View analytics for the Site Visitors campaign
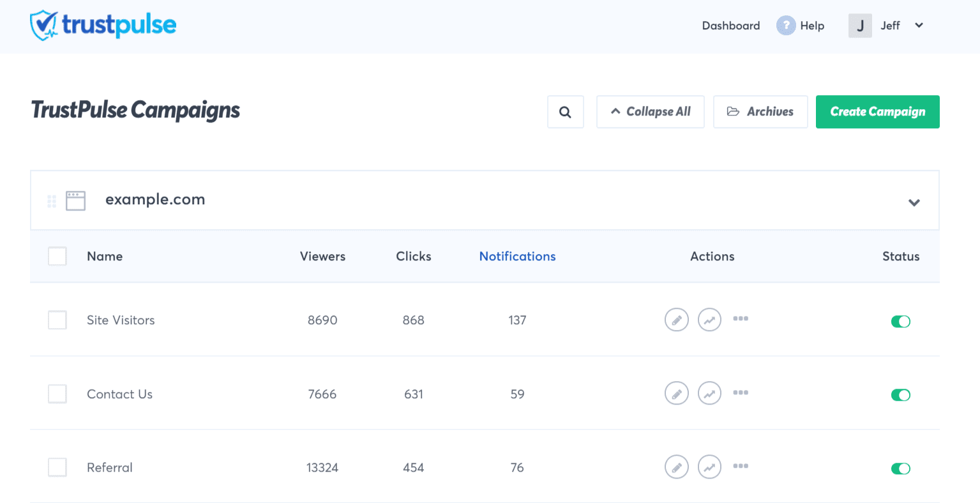Screen dimensions: 980x503 tap(709, 320)
